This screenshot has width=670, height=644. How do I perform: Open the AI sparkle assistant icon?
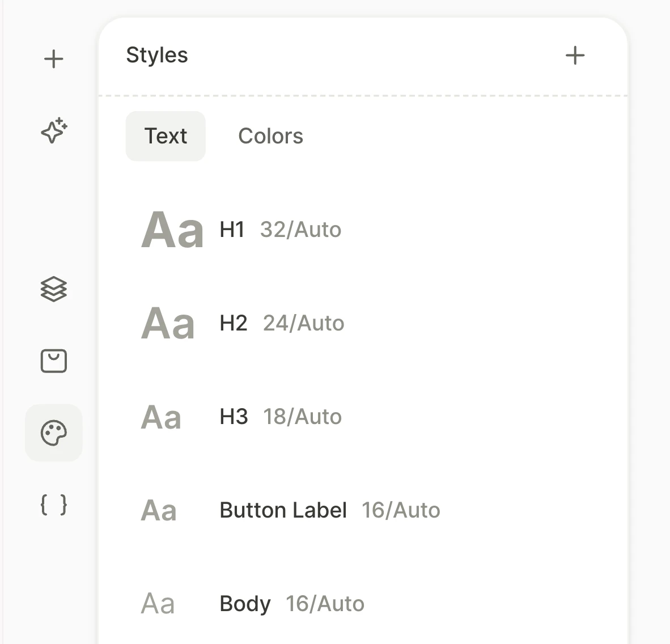point(54,130)
